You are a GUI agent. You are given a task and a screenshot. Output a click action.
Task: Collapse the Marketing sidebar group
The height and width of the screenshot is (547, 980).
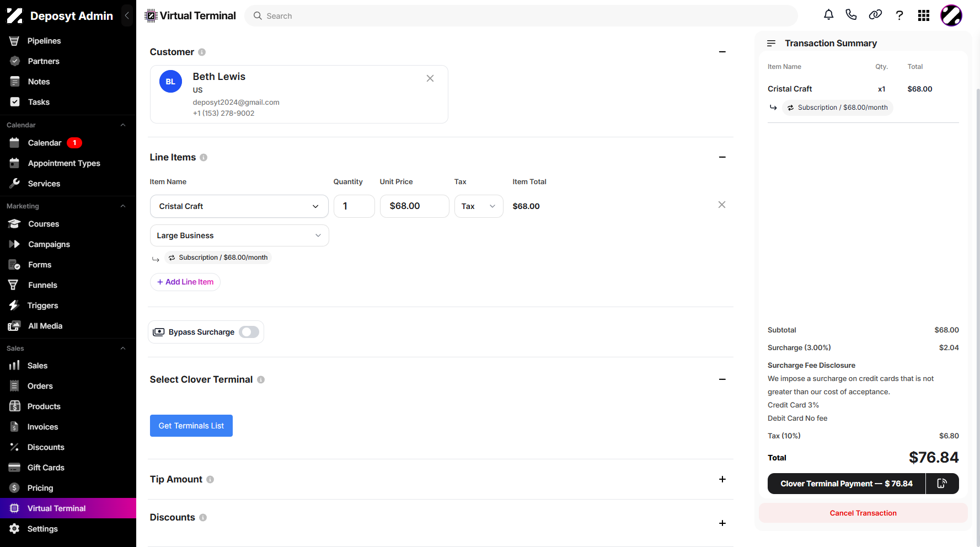pyautogui.click(x=123, y=206)
